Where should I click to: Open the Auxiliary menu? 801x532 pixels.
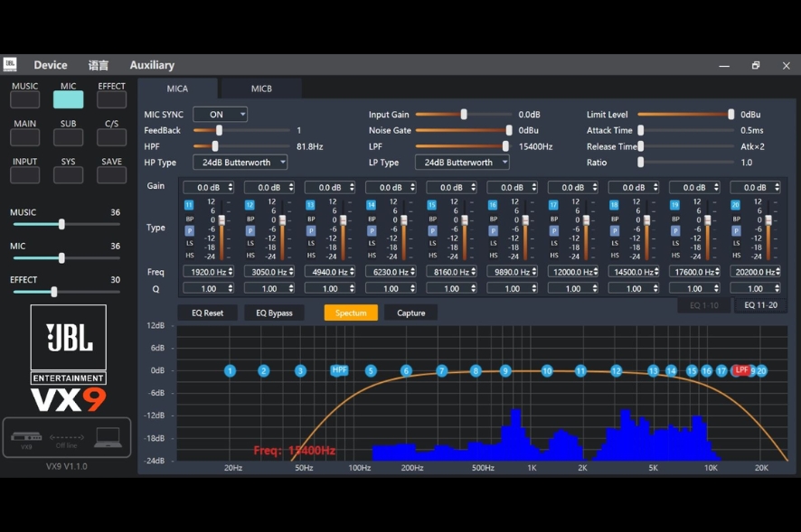point(152,65)
